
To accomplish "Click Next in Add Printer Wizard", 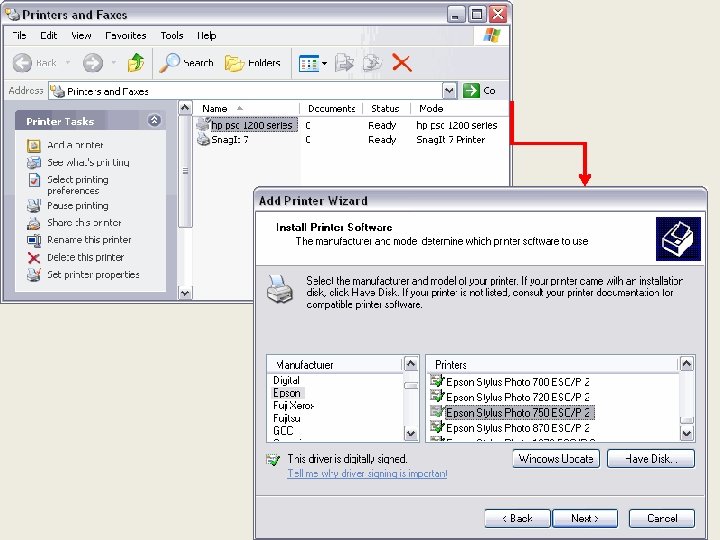I will pos(585,518).
